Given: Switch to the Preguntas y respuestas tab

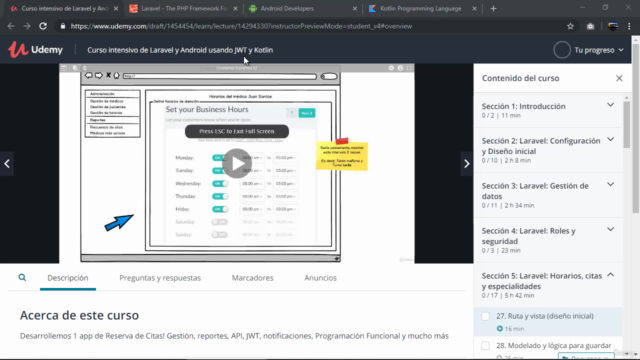Looking at the screenshot, I should pyautogui.click(x=160, y=278).
